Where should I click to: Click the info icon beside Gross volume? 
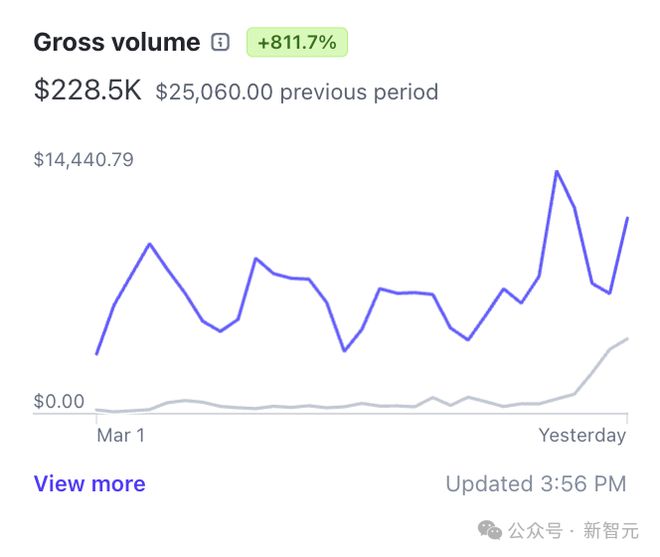pyautogui.click(x=220, y=42)
